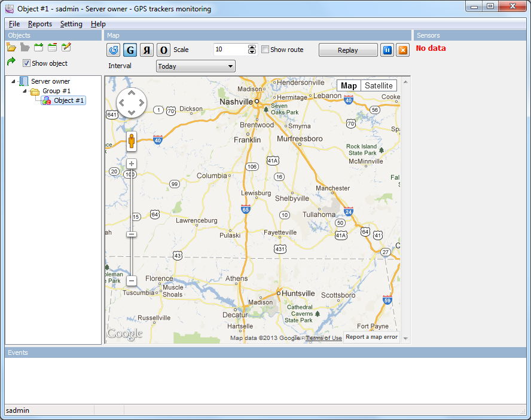Select the O map provider button

164,50
